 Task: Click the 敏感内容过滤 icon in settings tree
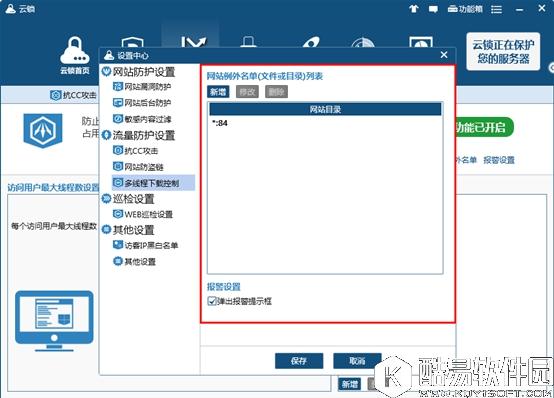118,119
